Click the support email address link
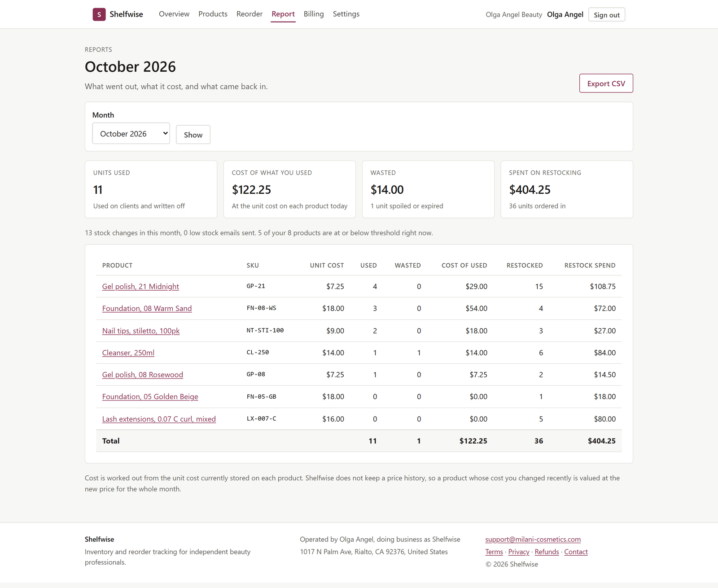Image resolution: width=718 pixels, height=588 pixels. pyautogui.click(x=533, y=539)
